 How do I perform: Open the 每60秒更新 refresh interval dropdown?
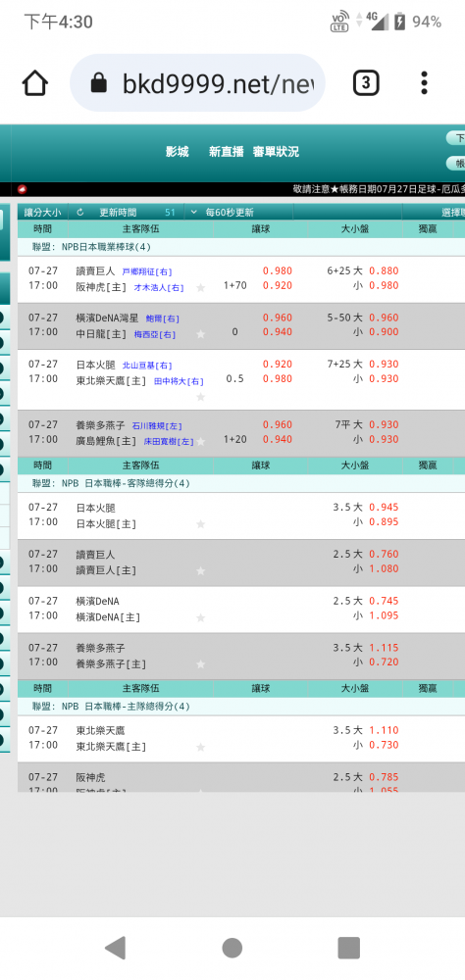[223, 213]
